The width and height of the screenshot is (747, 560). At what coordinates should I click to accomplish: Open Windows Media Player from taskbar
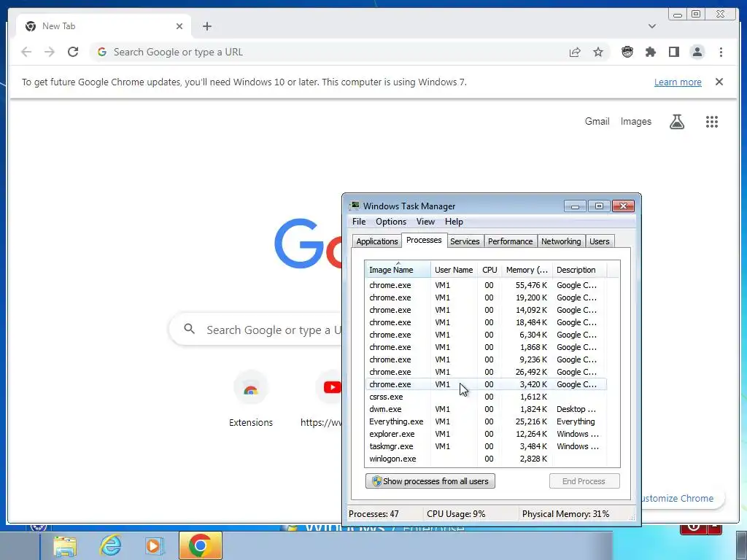point(153,545)
